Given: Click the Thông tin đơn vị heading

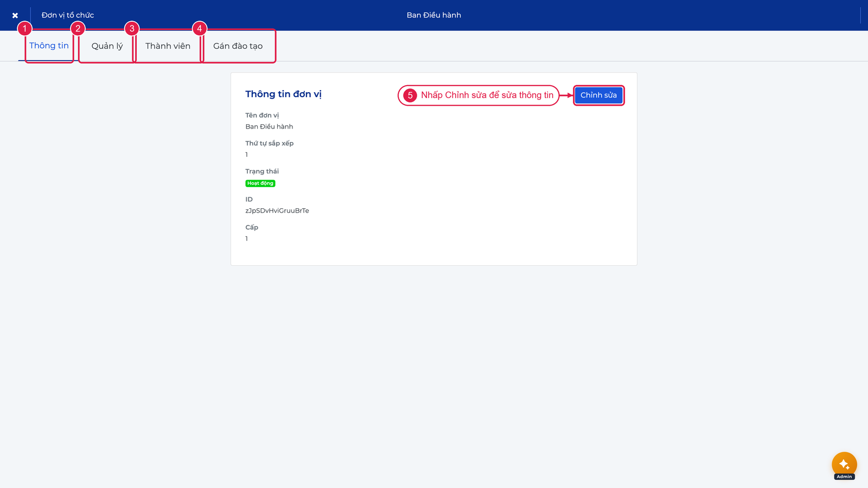Looking at the screenshot, I should point(283,94).
